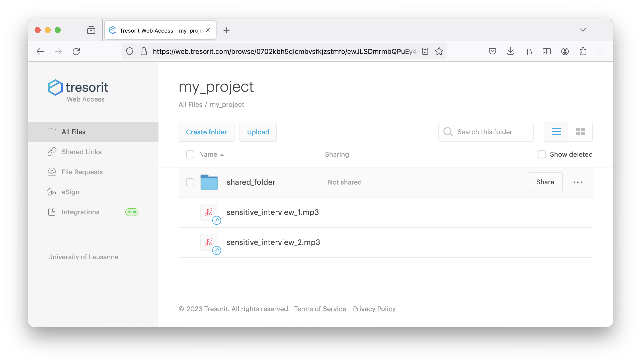The image size is (641, 364).
Task: Open the Terms of Service link
Action: [320, 309]
